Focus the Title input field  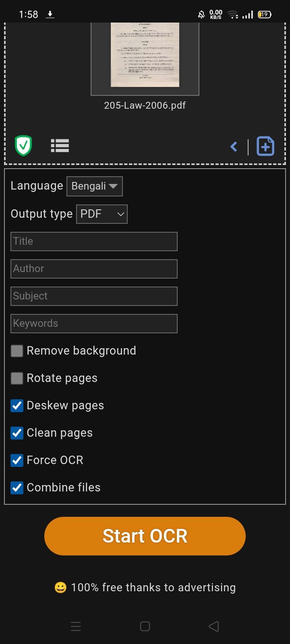(94, 242)
